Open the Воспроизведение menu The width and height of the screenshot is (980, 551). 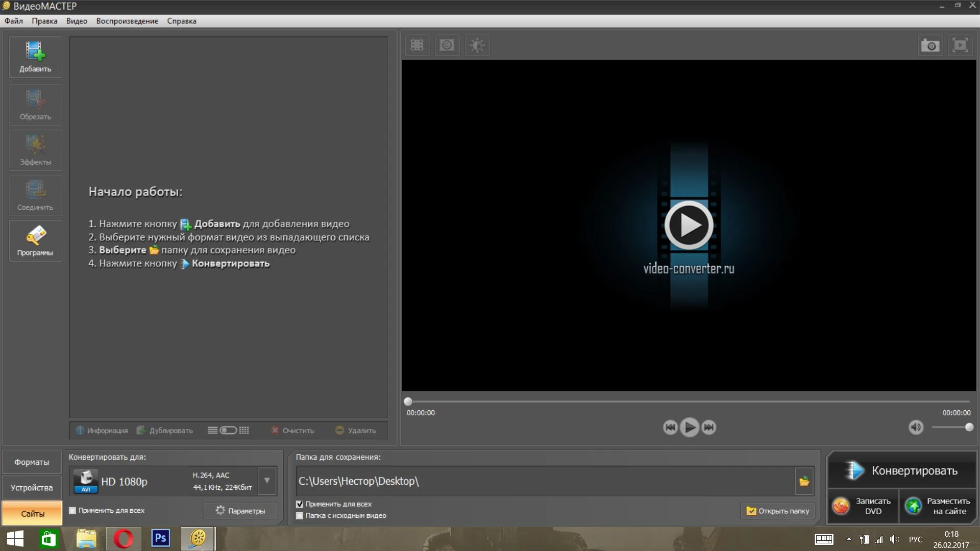tap(127, 21)
